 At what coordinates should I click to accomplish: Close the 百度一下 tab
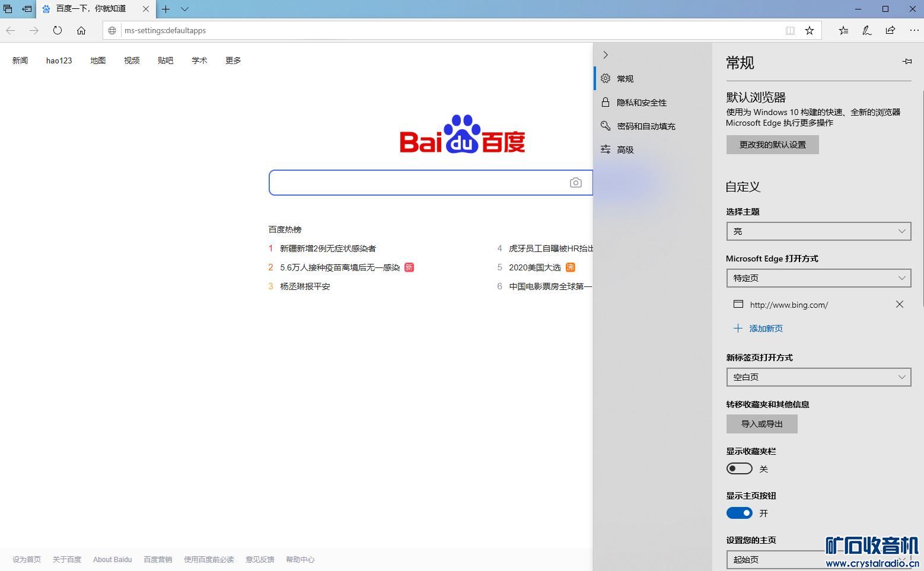146,9
